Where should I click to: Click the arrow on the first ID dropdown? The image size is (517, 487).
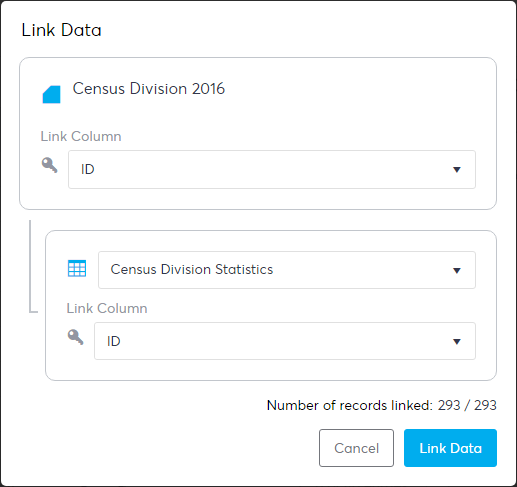pos(457,170)
